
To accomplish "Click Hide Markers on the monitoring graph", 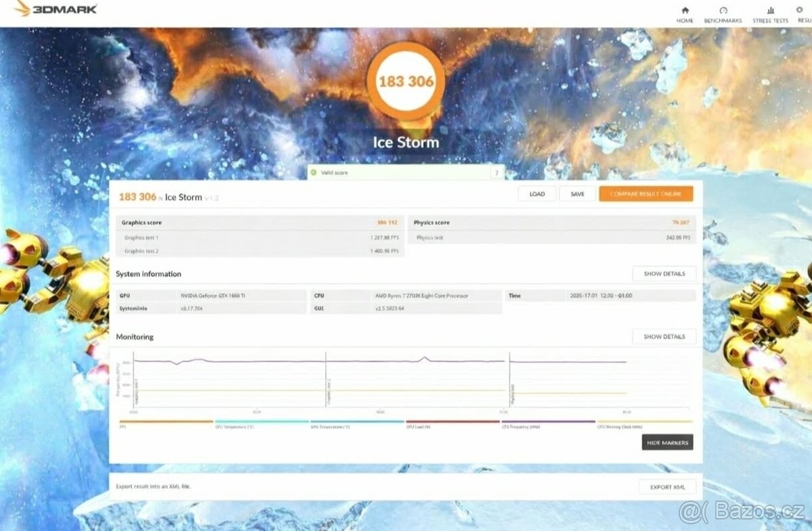I will (667, 442).
